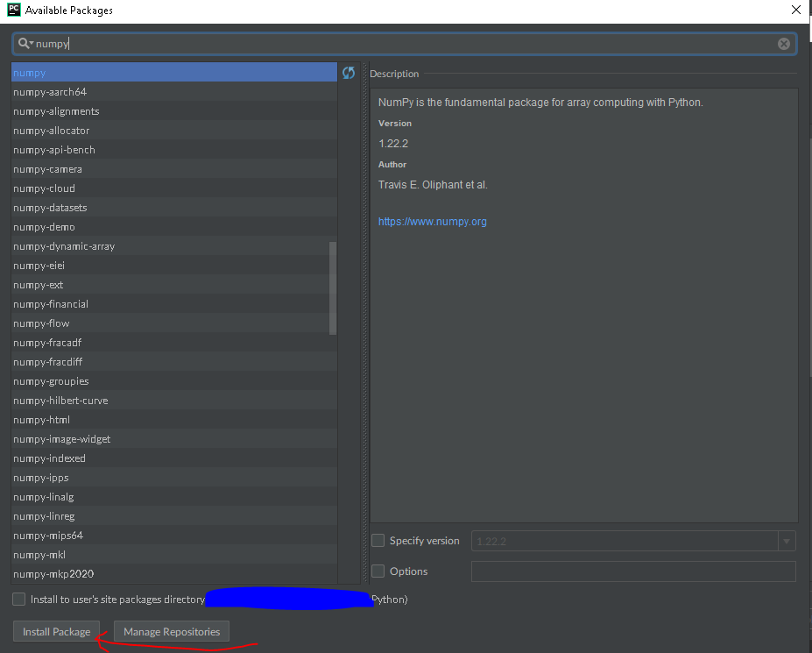Click the reload package list icon

[x=349, y=73]
